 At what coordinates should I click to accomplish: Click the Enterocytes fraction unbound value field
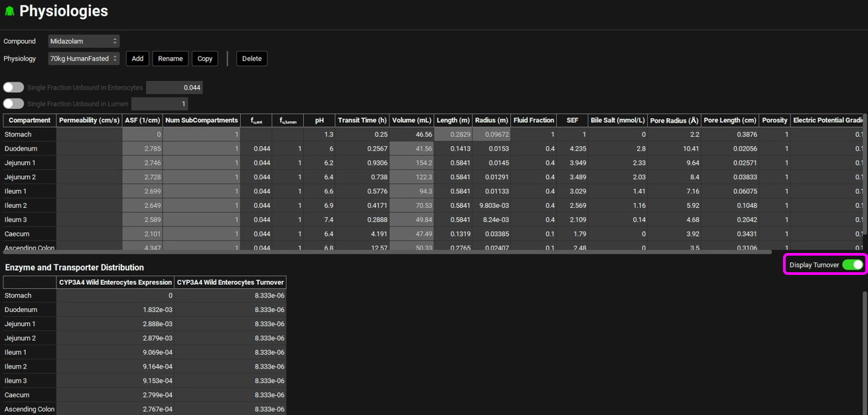tap(174, 88)
